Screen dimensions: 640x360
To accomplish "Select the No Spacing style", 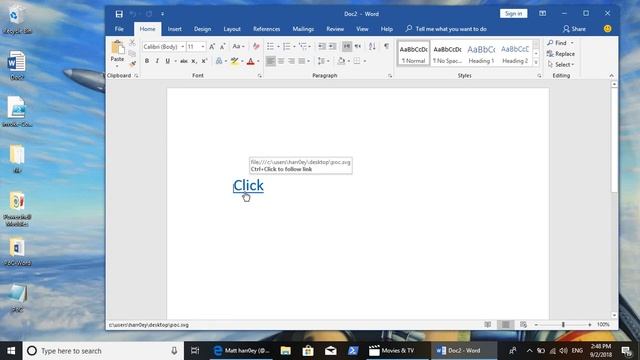I will pos(447,53).
